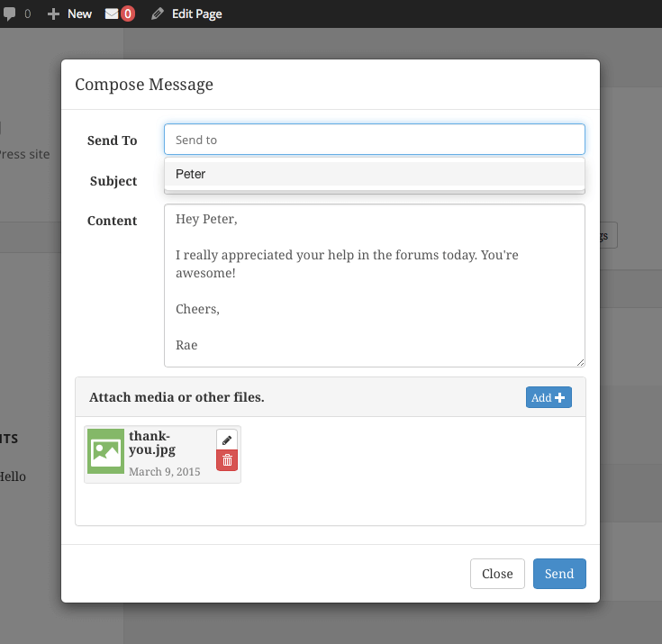Click the comments speech bubble icon

tap(10, 14)
